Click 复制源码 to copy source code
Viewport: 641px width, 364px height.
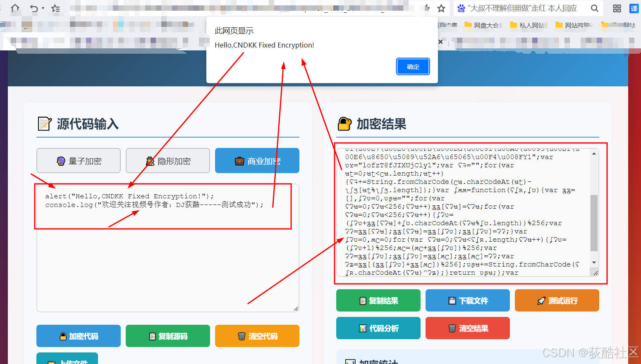[x=167, y=336]
